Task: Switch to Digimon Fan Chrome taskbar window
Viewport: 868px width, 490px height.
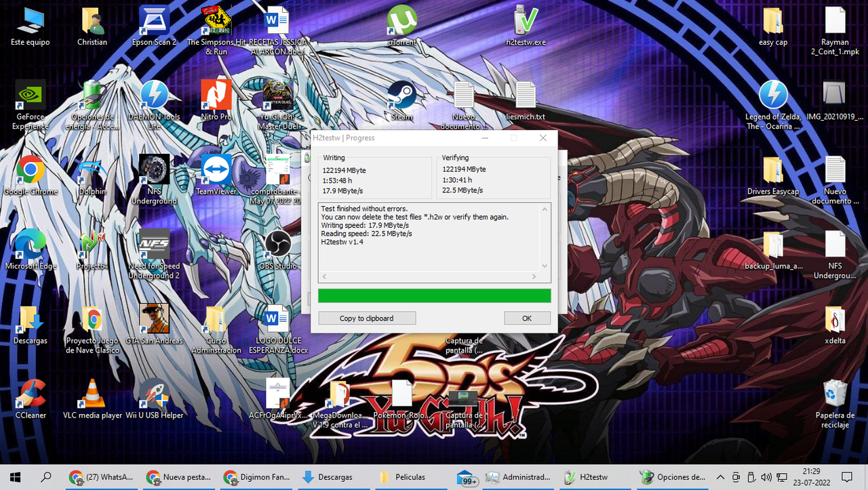Action: [257, 477]
